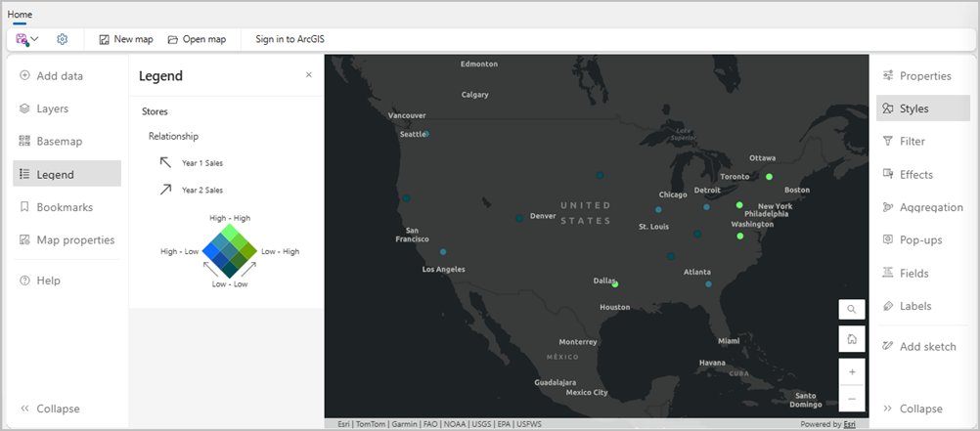Image resolution: width=980 pixels, height=431 pixels.
Task: Click the Relationship legend heading
Action: tap(174, 136)
